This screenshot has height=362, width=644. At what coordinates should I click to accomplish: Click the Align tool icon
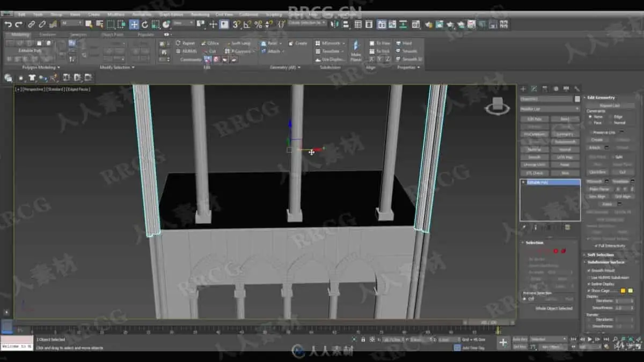346,24
